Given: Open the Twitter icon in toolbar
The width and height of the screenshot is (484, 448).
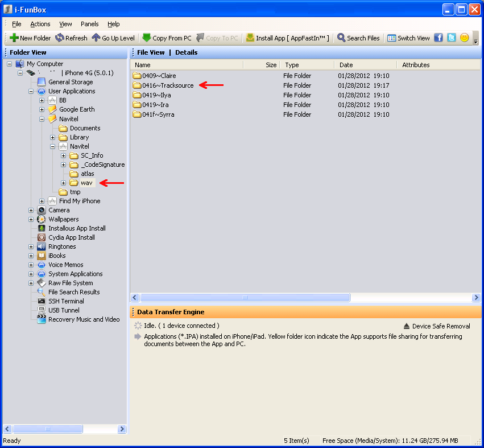Looking at the screenshot, I should 451,38.
